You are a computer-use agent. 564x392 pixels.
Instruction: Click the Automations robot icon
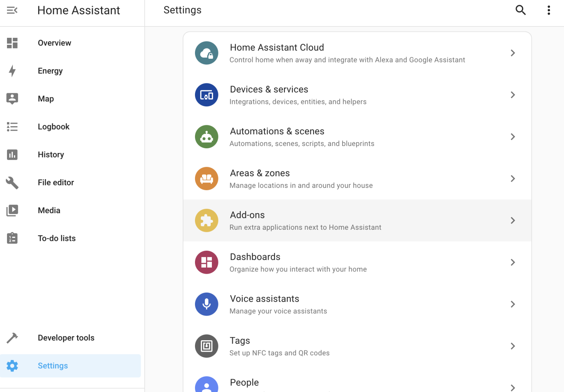pyautogui.click(x=207, y=137)
